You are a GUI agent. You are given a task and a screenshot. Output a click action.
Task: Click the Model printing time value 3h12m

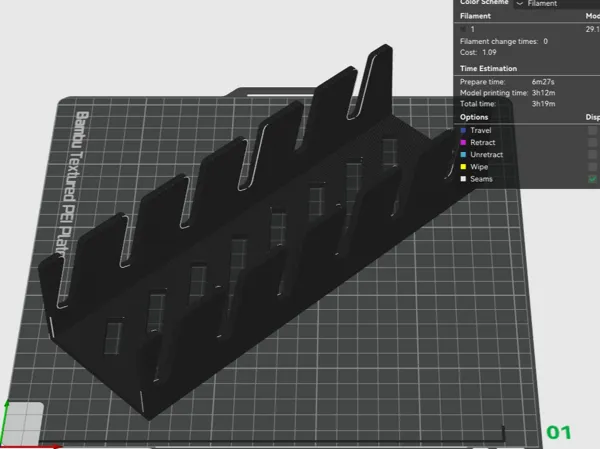(x=543, y=93)
